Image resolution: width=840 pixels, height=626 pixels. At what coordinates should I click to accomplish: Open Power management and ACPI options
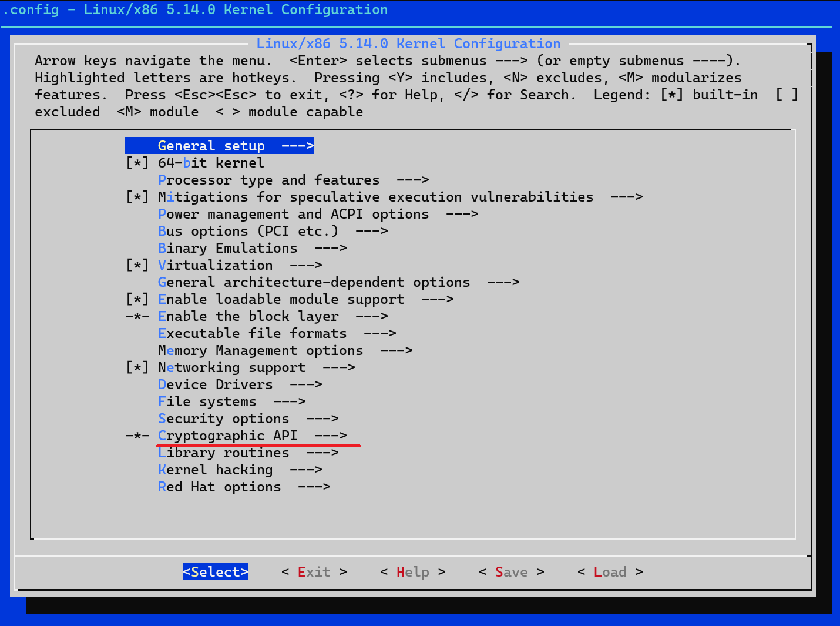pos(294,214)
